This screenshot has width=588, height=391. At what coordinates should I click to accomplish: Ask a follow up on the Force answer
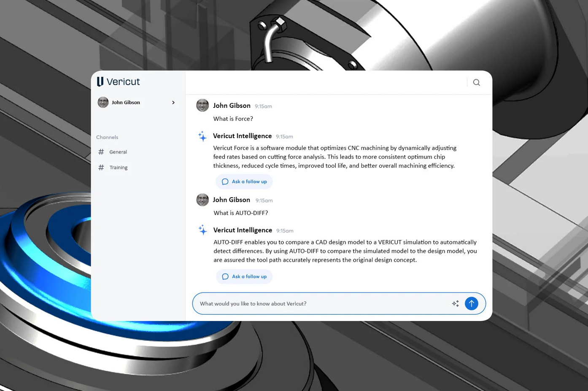[x=244, y=182]
